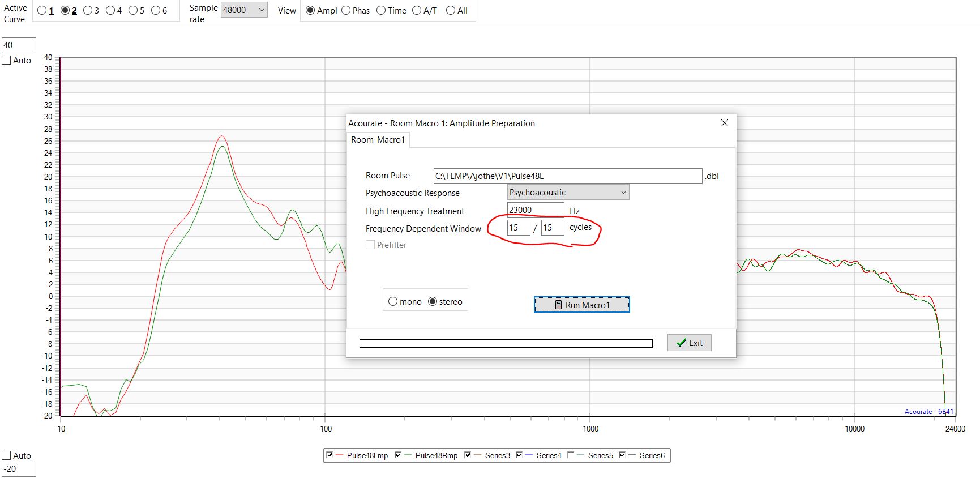Viewport: 980px width, 478px height.
Task: Click the Psychoacoustic Response label
Action: pos(413,193)
